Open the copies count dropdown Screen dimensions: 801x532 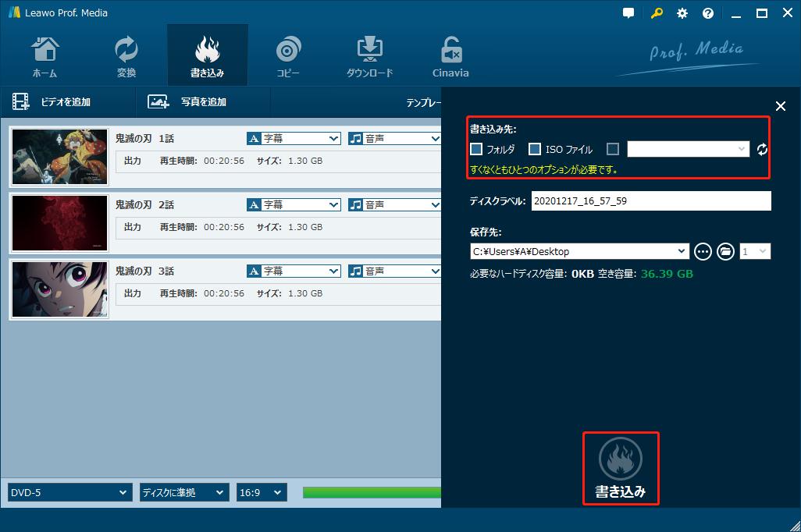[x=755, y=251]
